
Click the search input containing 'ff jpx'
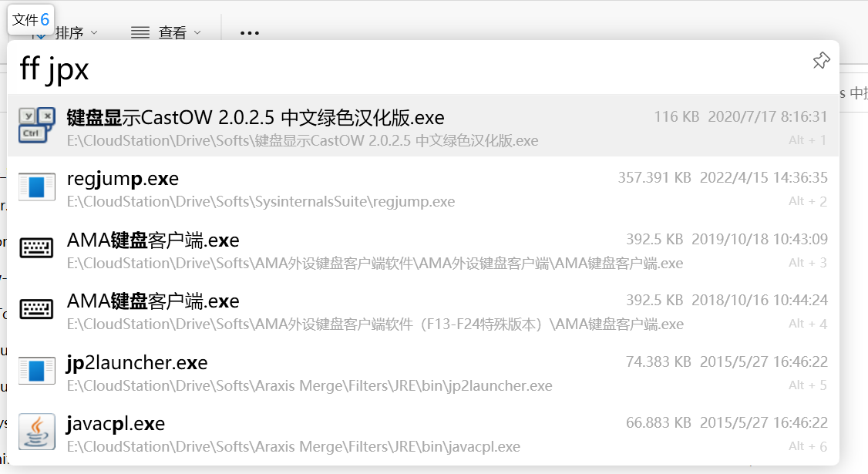click(385, 69)
